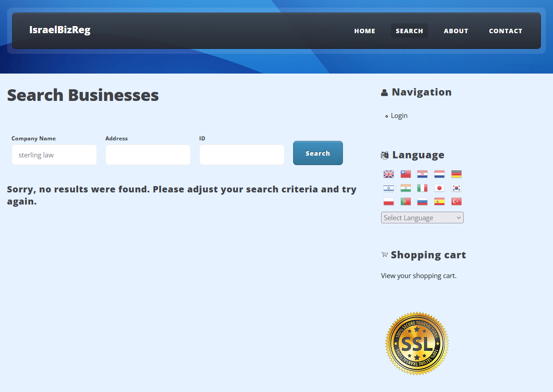Viewport: 553px width, 392px height.
Task: Click the 'ID' field label
Action: pos(202,139)
